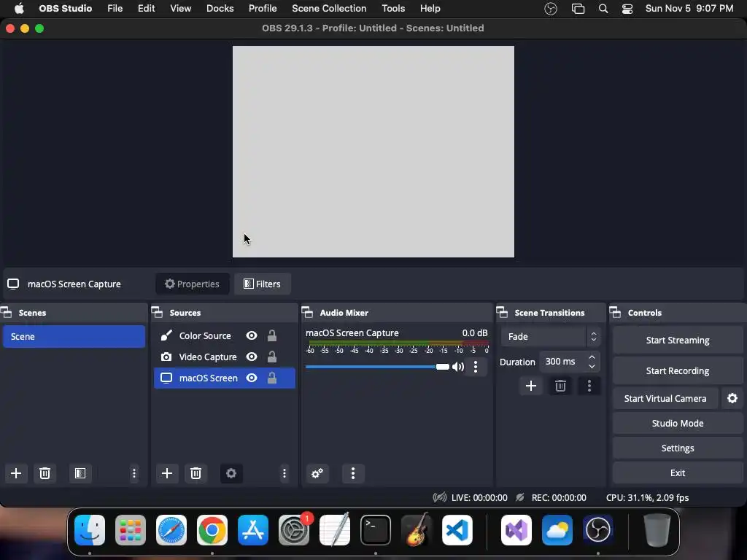Launch Google Chrome from the Dock

click(x=212, y=530)
